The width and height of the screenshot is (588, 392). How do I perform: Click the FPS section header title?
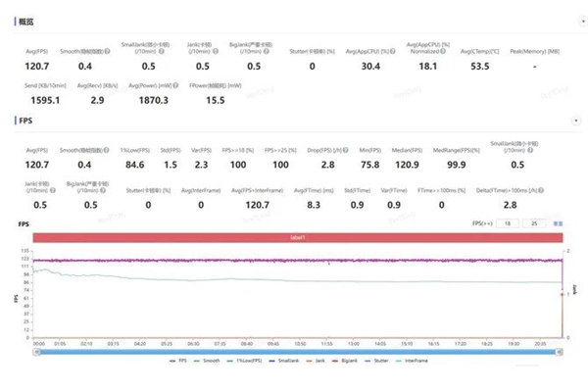[24, 120]
